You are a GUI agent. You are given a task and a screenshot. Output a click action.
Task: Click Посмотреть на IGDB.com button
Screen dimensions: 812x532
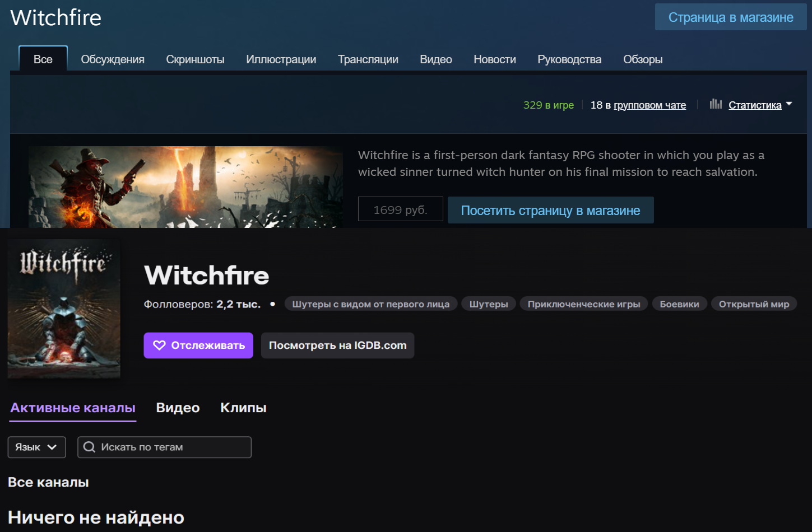pos(337,346)
